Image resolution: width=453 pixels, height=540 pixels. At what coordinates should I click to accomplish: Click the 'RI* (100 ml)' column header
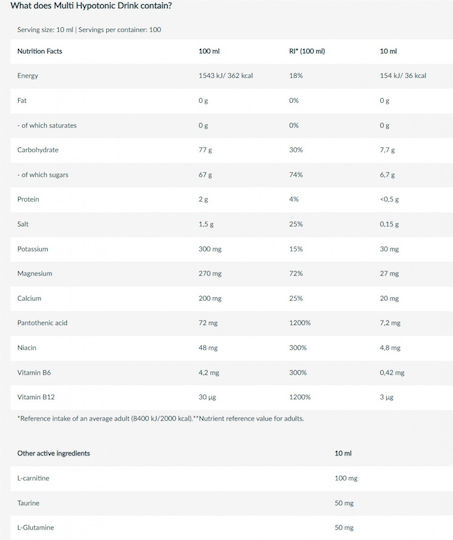tap(307, 51)
